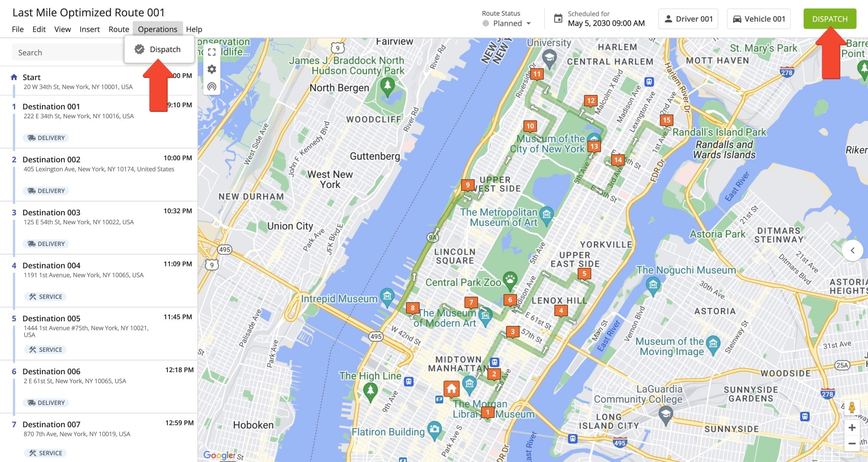Toggle the map collapse arrow button

(853, 250)
